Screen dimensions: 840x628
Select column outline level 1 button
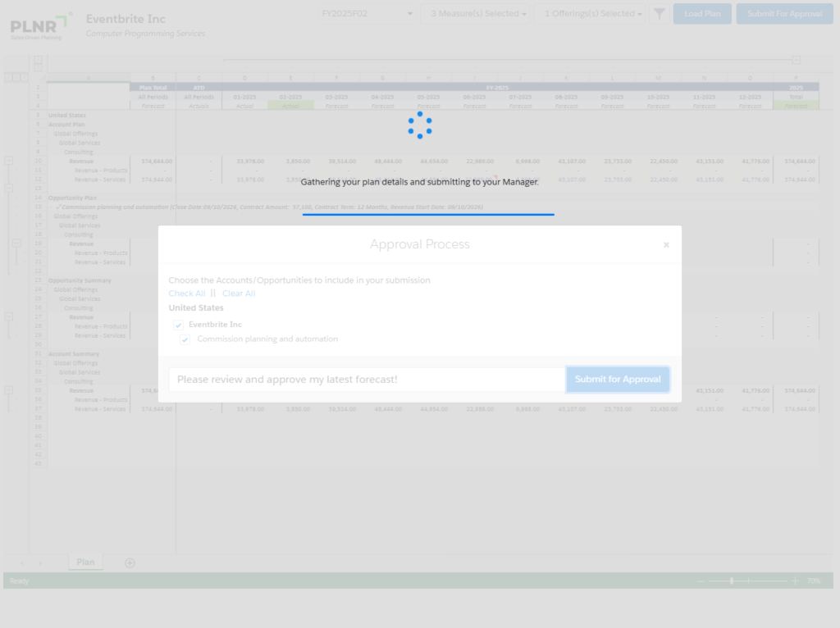[38, 59]
